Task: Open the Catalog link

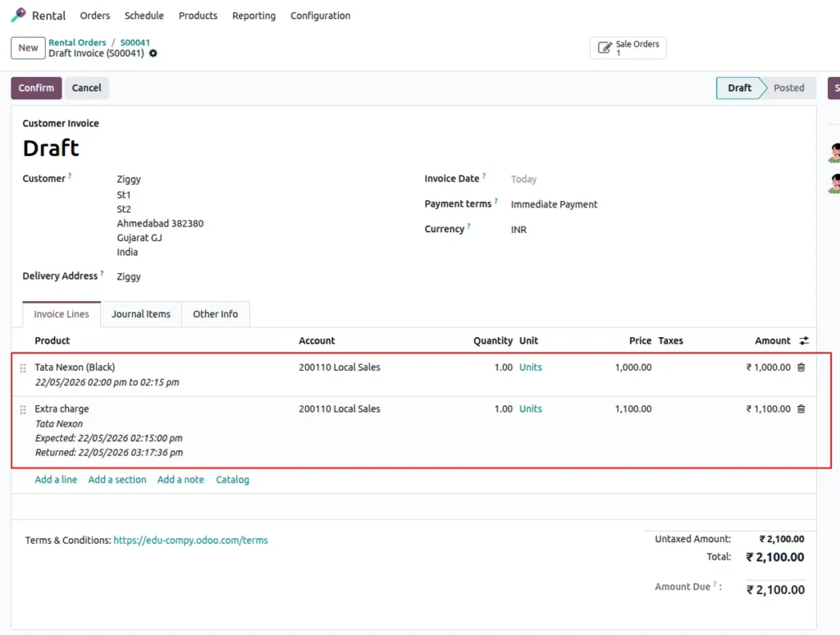Action: coord(232,480)
